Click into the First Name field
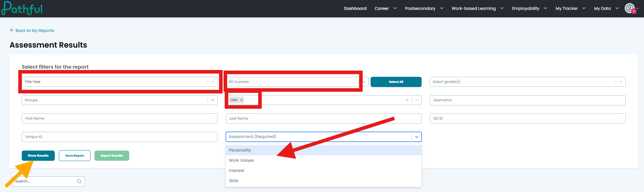This screenshot has height=192, width=644. 120,119
